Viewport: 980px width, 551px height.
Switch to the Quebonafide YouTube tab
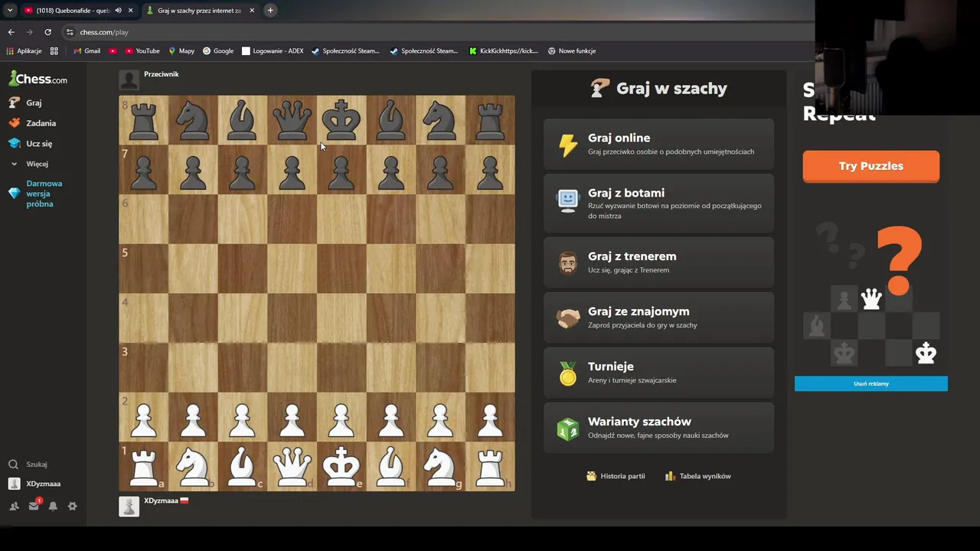point(73,11)
